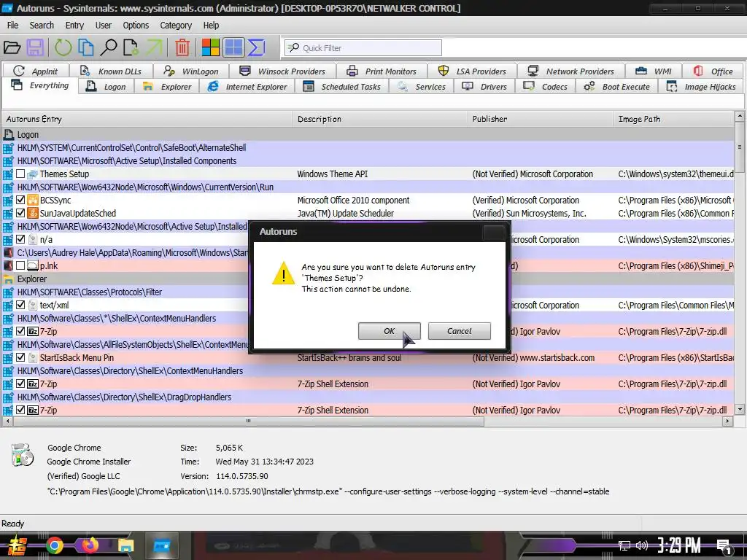This screenshot has height=560, width=747.
Task: Select the HKLM\SOFTWARE\Classes\Protocols\Filter row
Action: click(368, 292)
